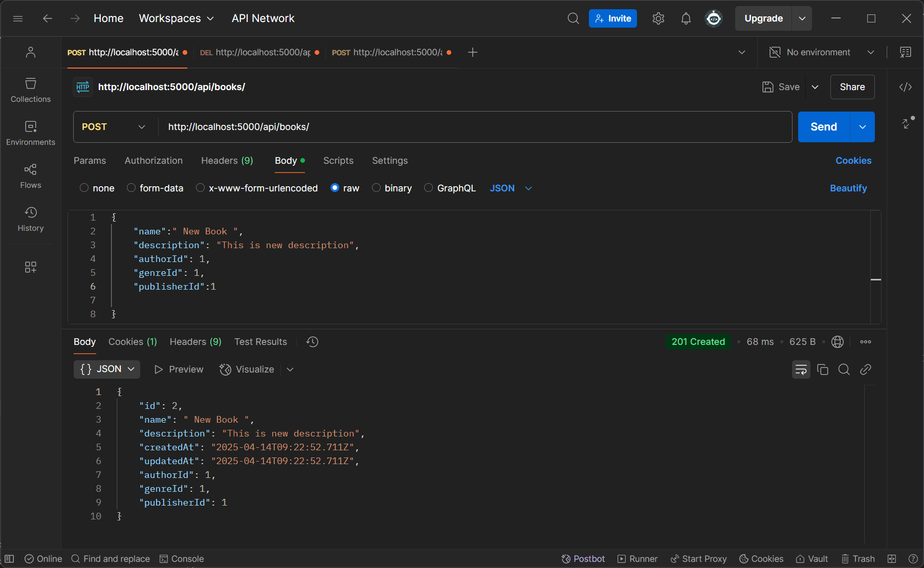Open the user avatar icon in top bar

click(714, 18)
